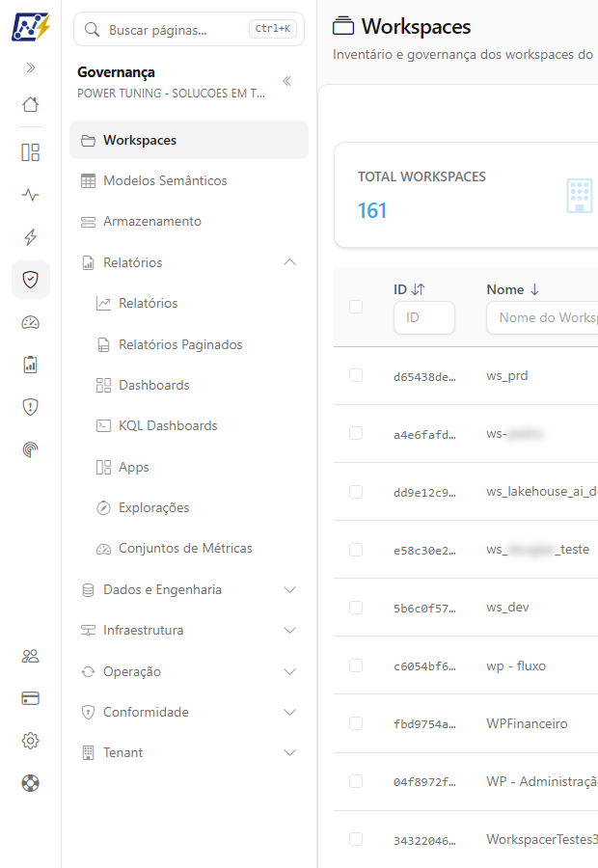Select the checkbox for wp - fluxo row
Image resolution: width=598 pixels, height=868 pixels.
pos(356,665)
